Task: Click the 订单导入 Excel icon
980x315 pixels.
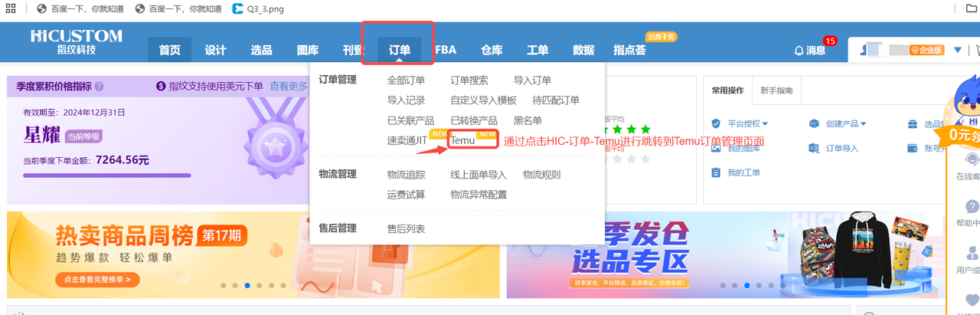Action: pos(814,148)
